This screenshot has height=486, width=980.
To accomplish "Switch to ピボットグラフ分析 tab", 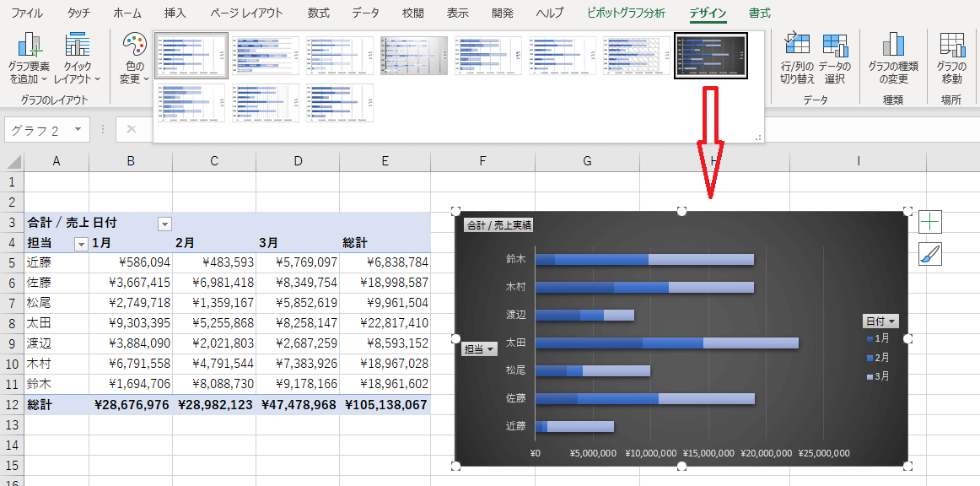I will point(626,13).
